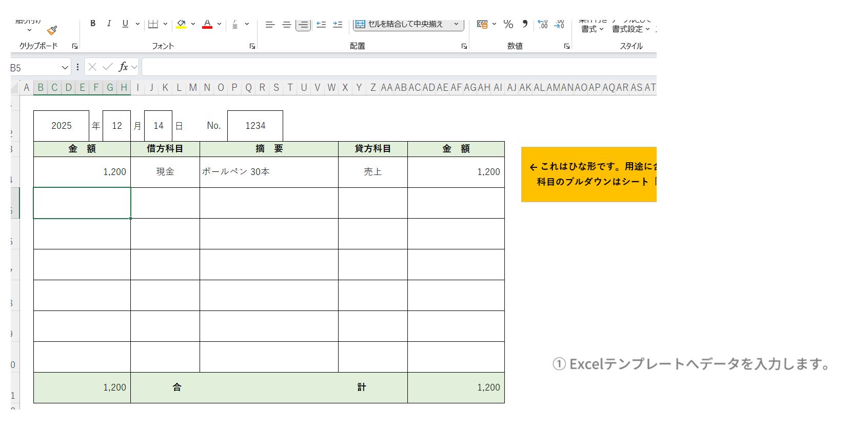868x428 pixels.
Task: Toggle right-align text button
Action: point(303,24)
